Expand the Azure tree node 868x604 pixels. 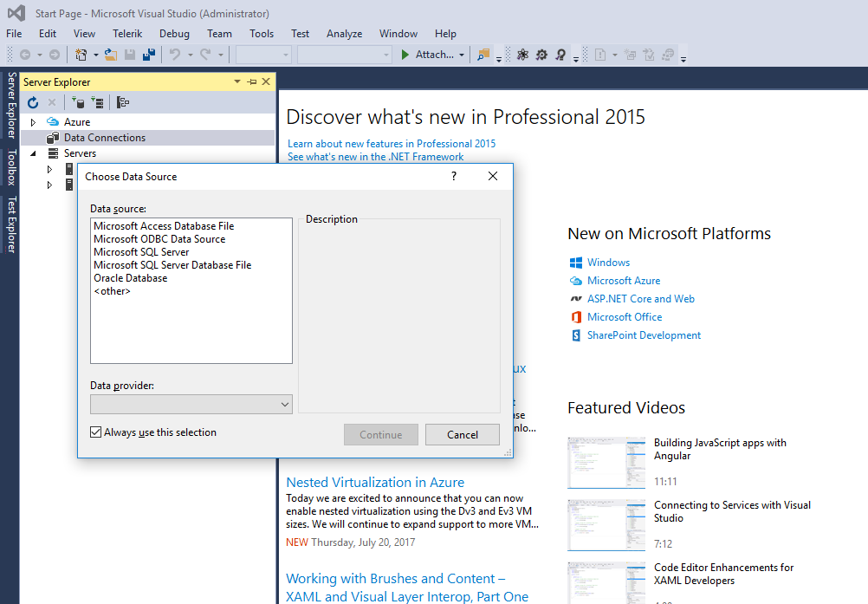coord(34,122)
